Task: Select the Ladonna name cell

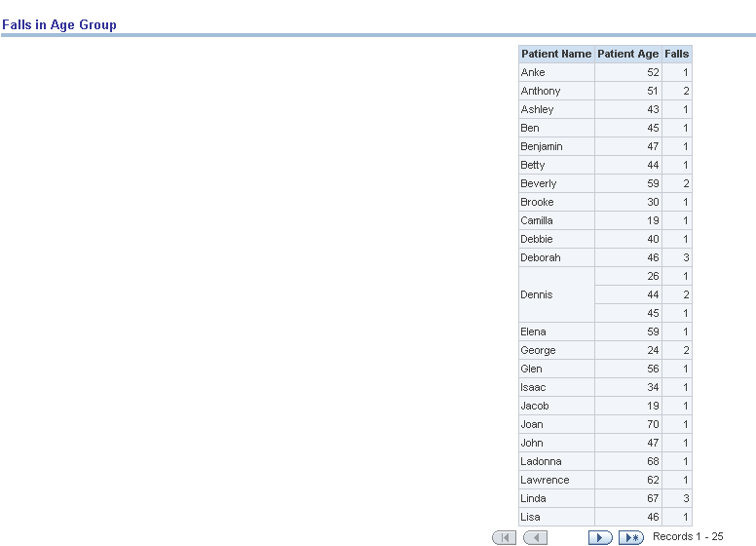Action: point(556,461)
